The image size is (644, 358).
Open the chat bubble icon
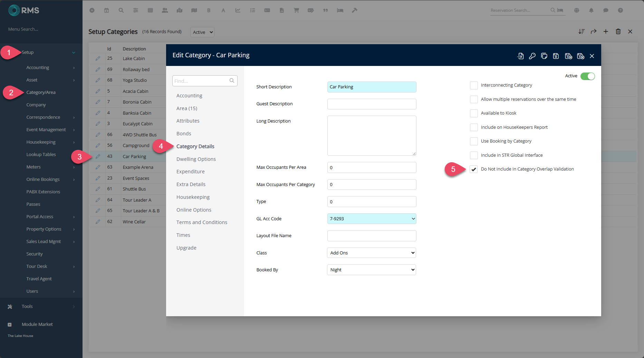pyautogui.click(x=606, y=10)
